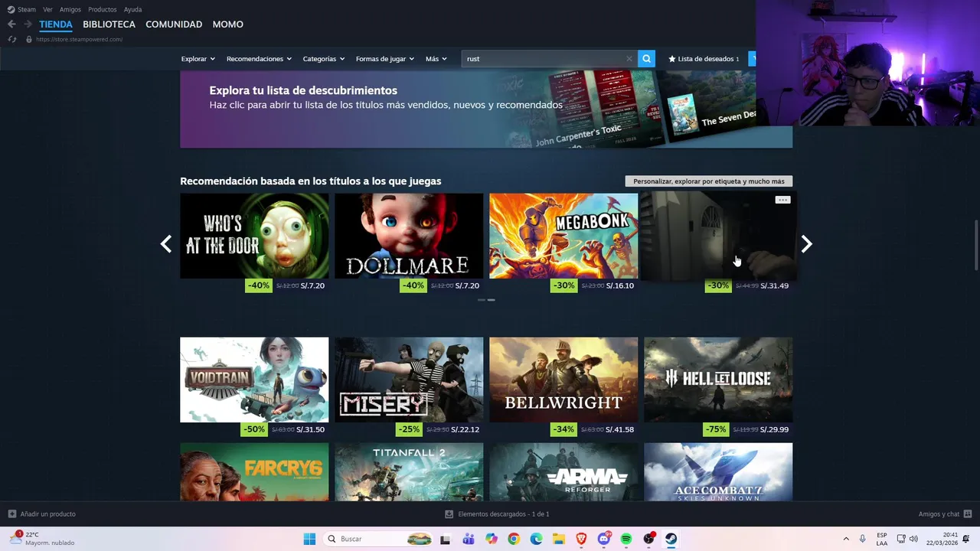This screenshot has height=551, width=980.
Task: Open the Más dropdown
Action: [x=436, y=59]
